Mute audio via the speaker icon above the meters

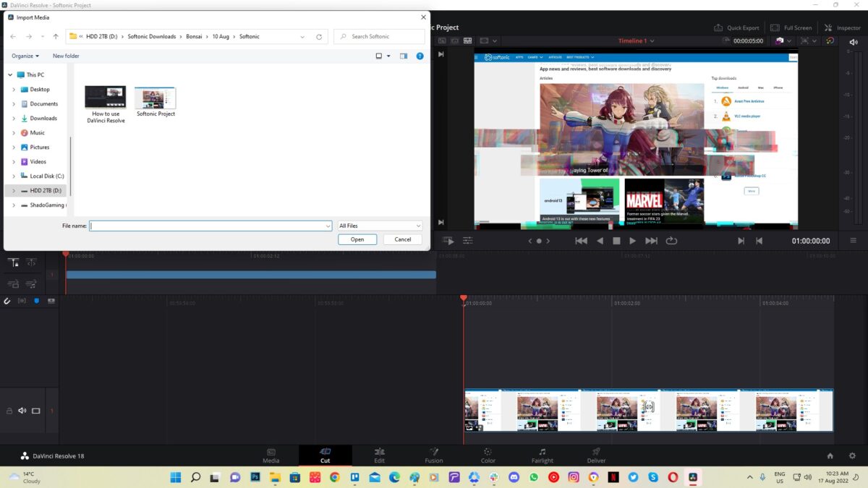point(853,41)
